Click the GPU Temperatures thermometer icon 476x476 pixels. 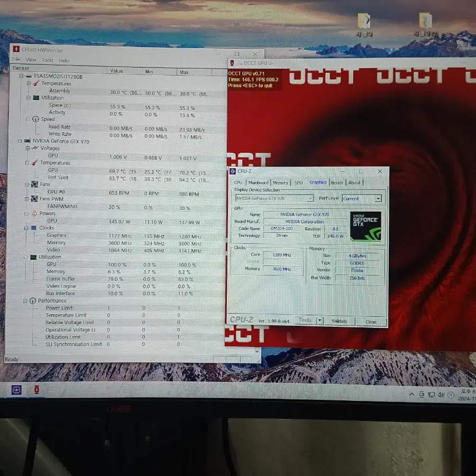click(x=35, y=163)
